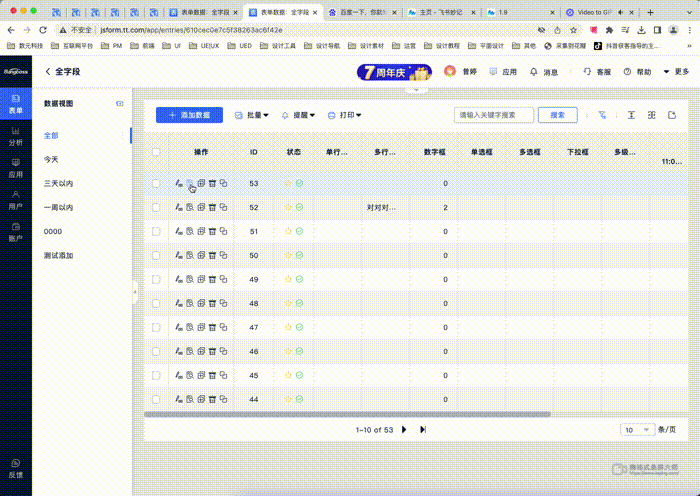Open the 打印 (Print) dropdown menu
Image resolution: width=700 pixels, height=496 pixels.
[x=346, y=115]
